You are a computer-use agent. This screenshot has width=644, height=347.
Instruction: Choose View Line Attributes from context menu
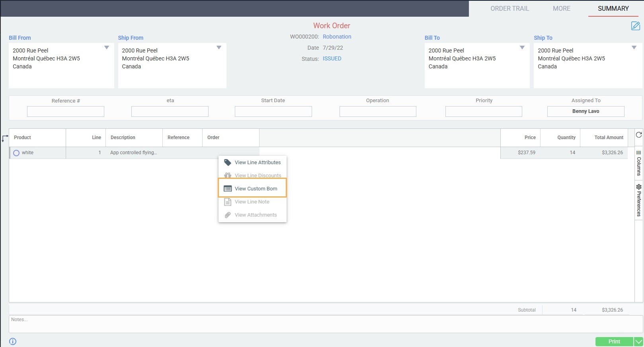click(x=258, y=163)
